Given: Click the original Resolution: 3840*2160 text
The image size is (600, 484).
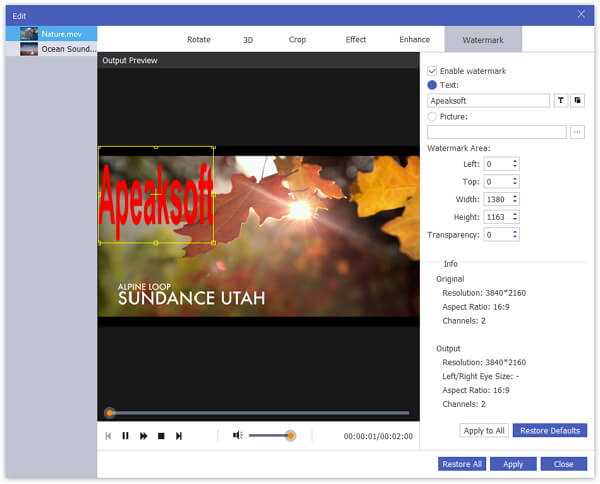Looking at the screenshot, I should click(x=484, y=293).
